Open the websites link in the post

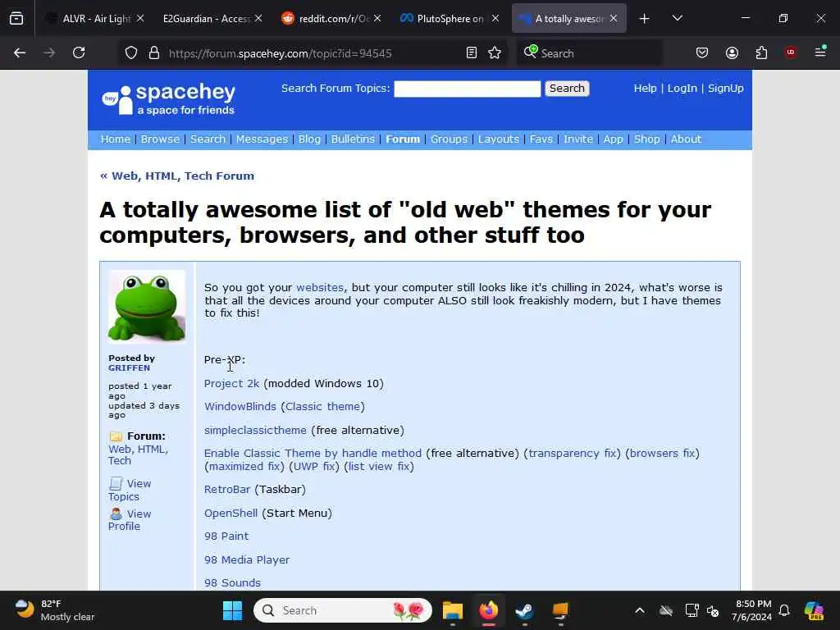click(x=320, y=287)
